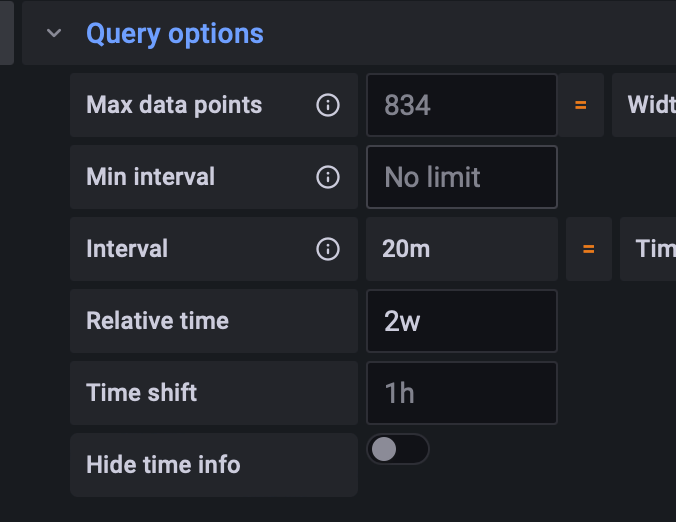
Task: Focus the Min interval 'No limit' field
Action: (462, 177)
